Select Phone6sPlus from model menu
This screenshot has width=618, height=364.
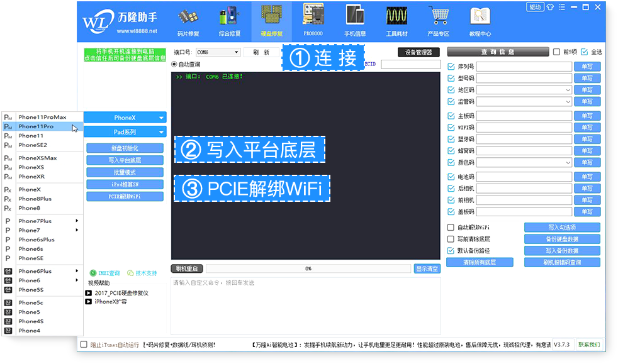43,240
